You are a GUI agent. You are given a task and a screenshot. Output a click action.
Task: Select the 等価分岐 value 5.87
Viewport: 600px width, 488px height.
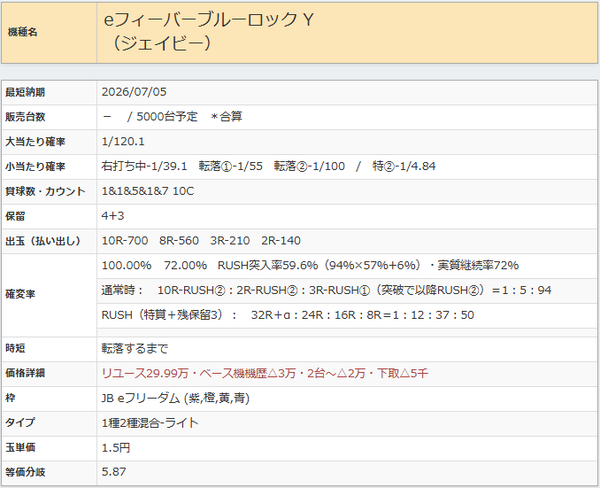(114, 472)
